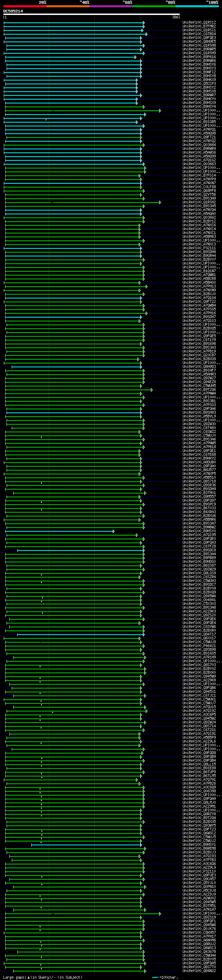The height and width of the screenshot is (980, 222).
Task: Click the Large gaps legend text
Action: point(43,977)
